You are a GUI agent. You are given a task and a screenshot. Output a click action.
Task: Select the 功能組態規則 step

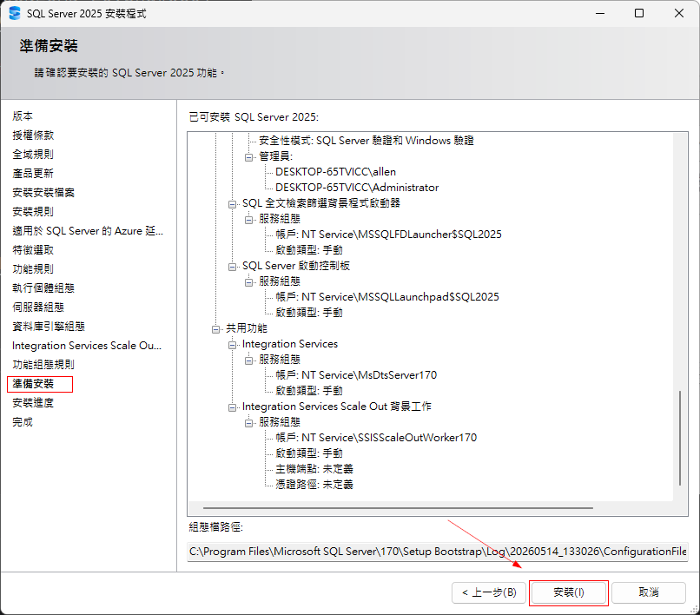43,365
